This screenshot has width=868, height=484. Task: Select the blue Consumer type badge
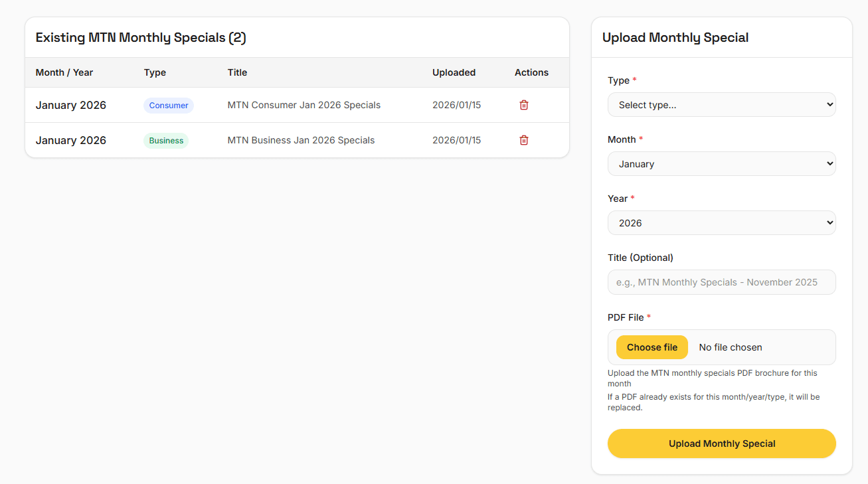coord(169,106)
